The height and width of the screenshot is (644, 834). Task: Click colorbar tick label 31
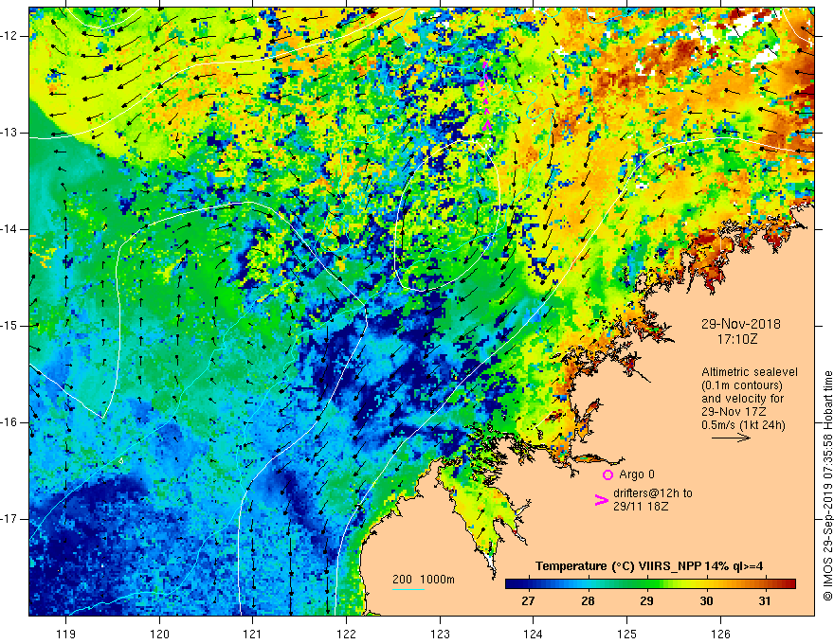tap(765, 601)
